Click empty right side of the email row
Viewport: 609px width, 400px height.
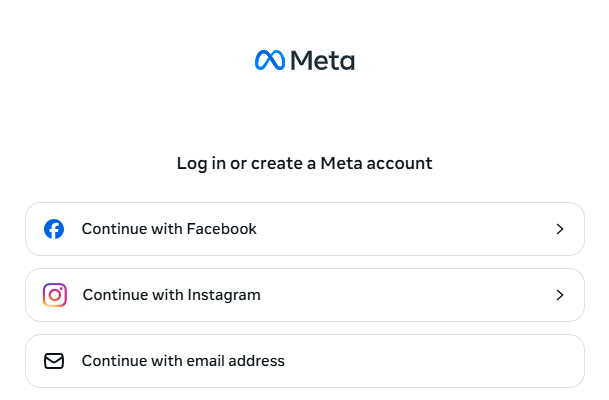tap(480, 361)
